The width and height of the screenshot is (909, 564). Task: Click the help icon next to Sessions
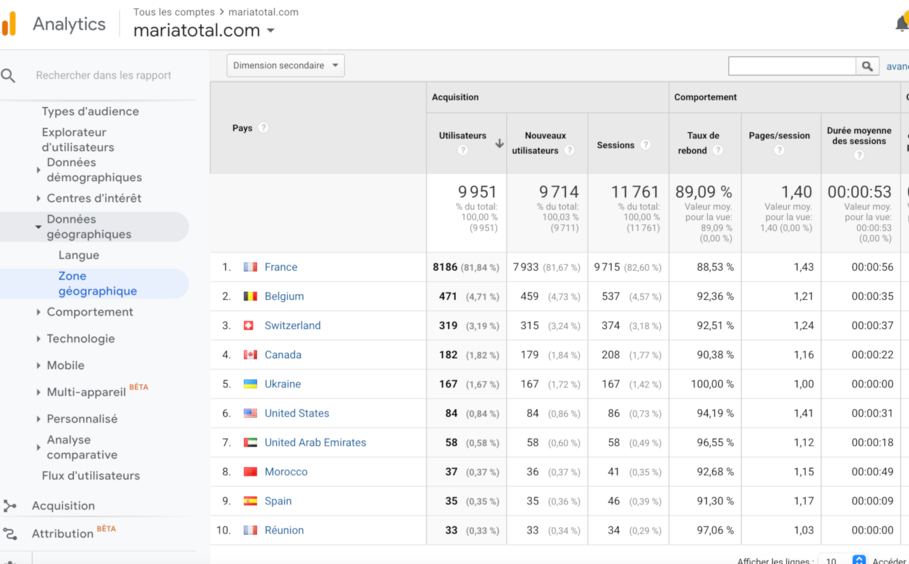click(x=645, y=145)
